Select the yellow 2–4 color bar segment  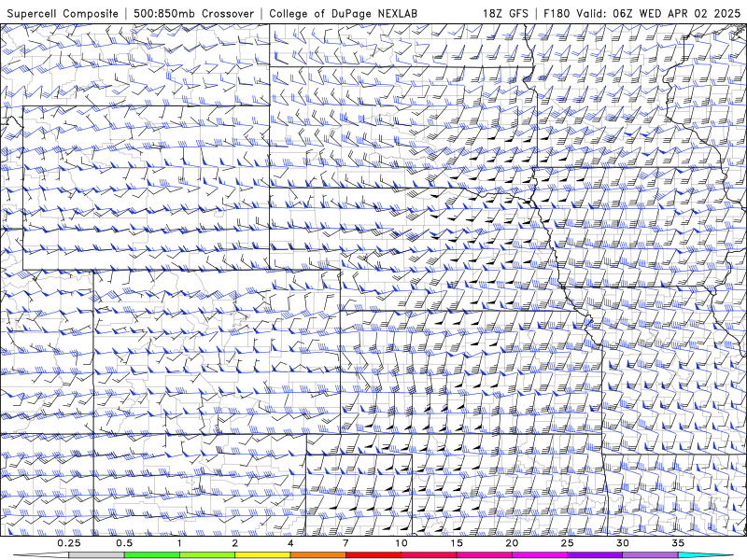(262, 555)
